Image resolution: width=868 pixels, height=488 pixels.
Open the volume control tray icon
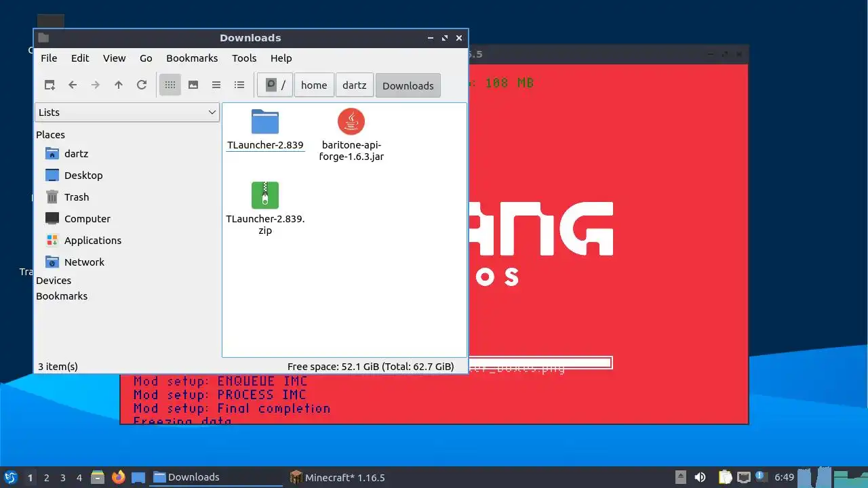point(701,477)
